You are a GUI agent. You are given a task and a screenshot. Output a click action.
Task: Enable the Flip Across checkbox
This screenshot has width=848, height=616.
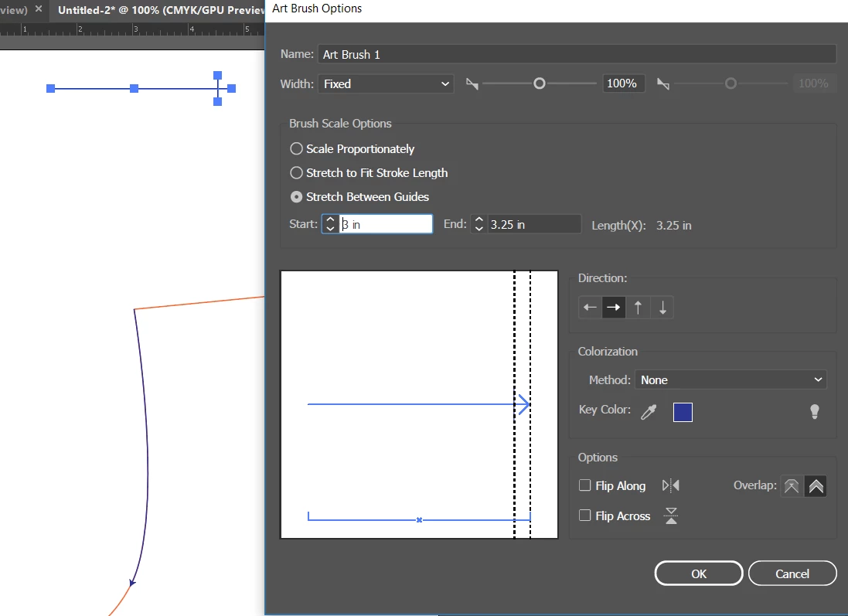click(x=584, y=515)
